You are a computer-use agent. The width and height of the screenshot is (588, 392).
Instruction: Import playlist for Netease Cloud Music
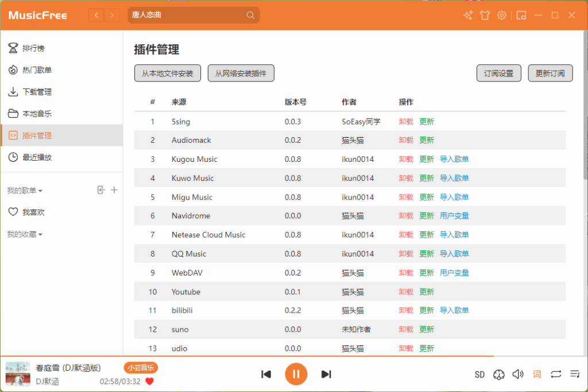point(454,235)
